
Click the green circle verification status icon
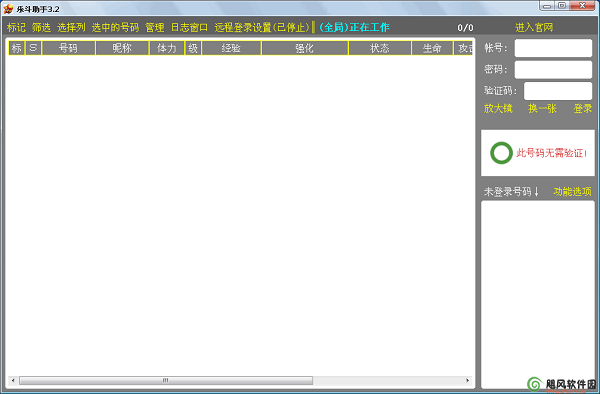coord(501,153)
